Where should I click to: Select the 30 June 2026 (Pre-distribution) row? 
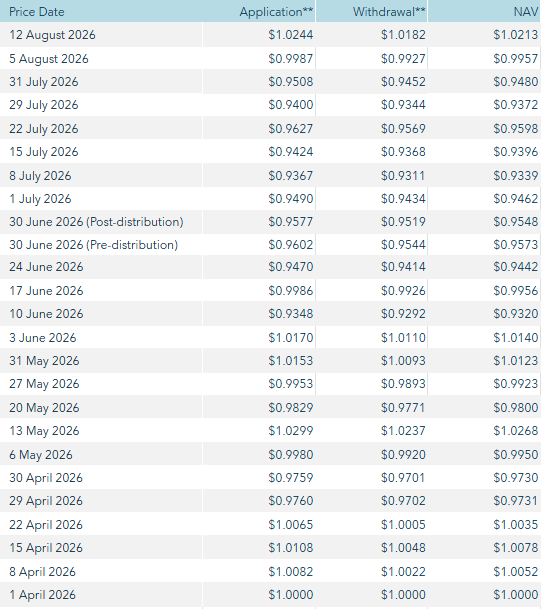tap(270, 245)
